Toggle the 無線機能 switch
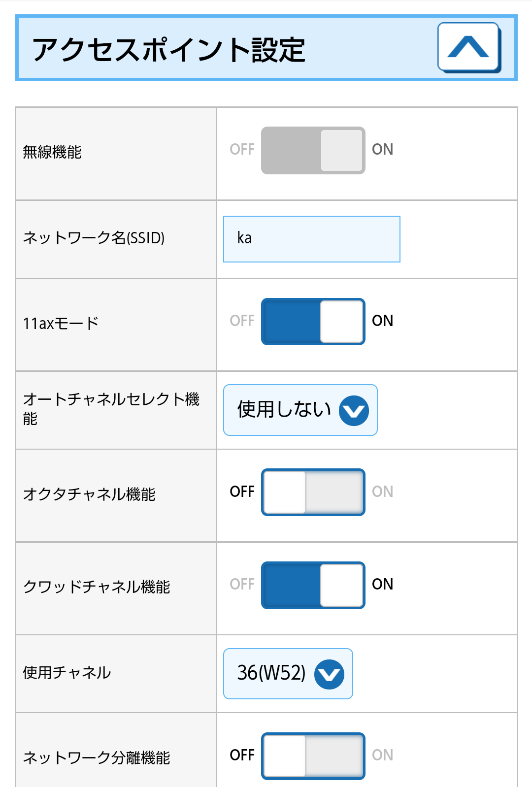The image size is (532, 787). click(x=313, y=150)
